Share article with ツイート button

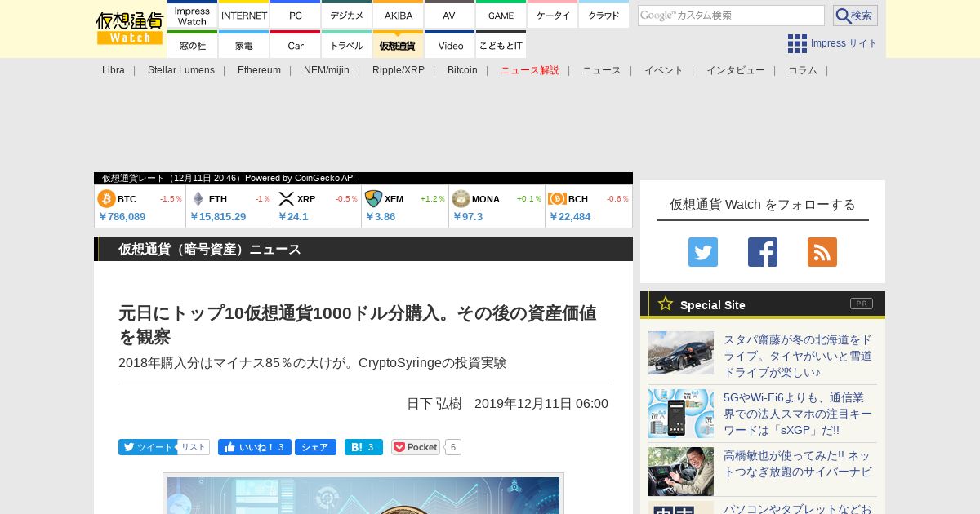(147, 447)
